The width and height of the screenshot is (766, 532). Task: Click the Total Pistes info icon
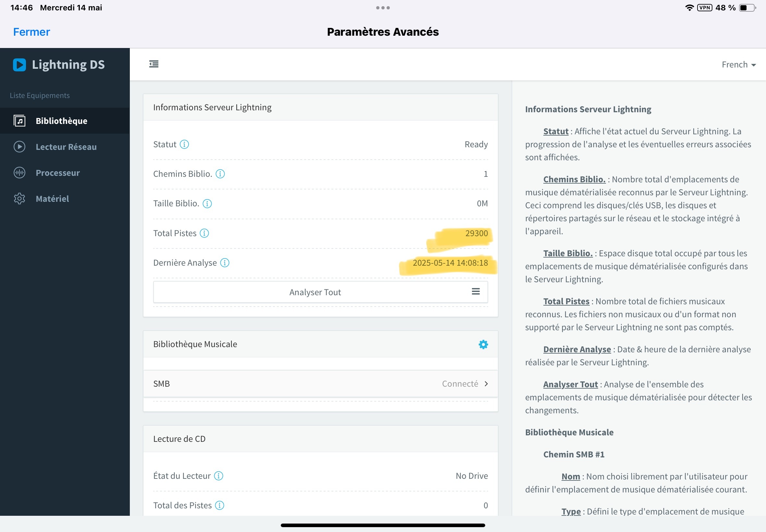[x=204, y=233]
